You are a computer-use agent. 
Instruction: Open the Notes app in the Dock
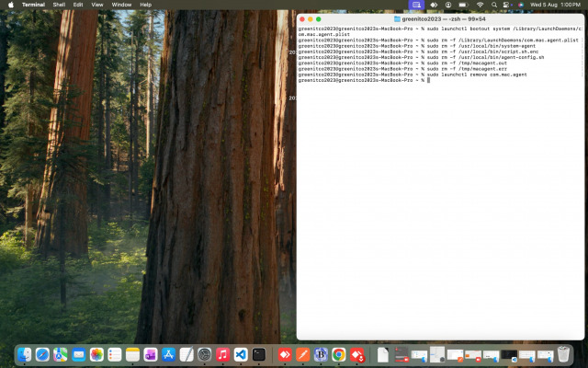tap(132, 354)
